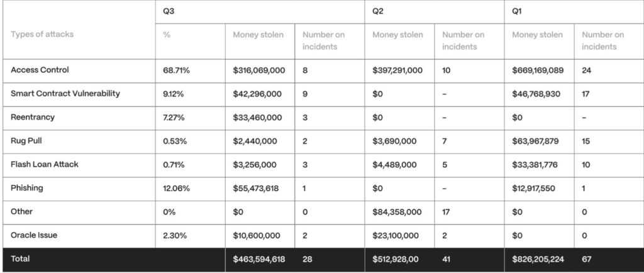Click the Types of attacks header
This screenshot has height=273, width=644.
[42, 35]
